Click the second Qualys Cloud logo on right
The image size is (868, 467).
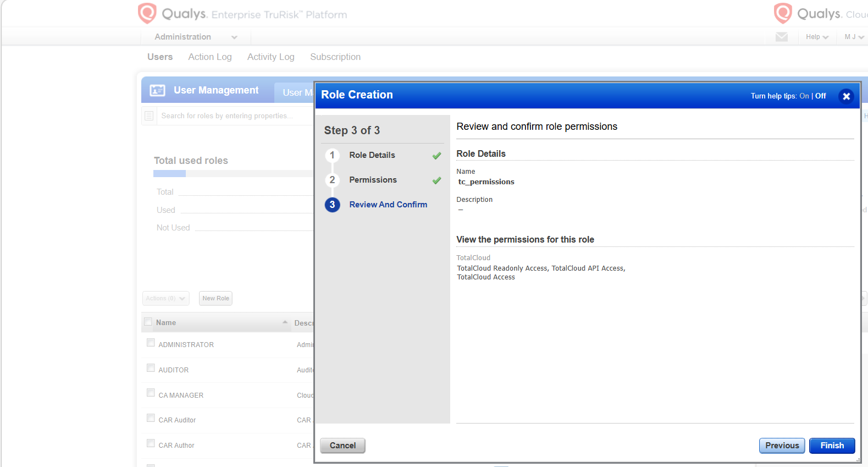point(820,13)
